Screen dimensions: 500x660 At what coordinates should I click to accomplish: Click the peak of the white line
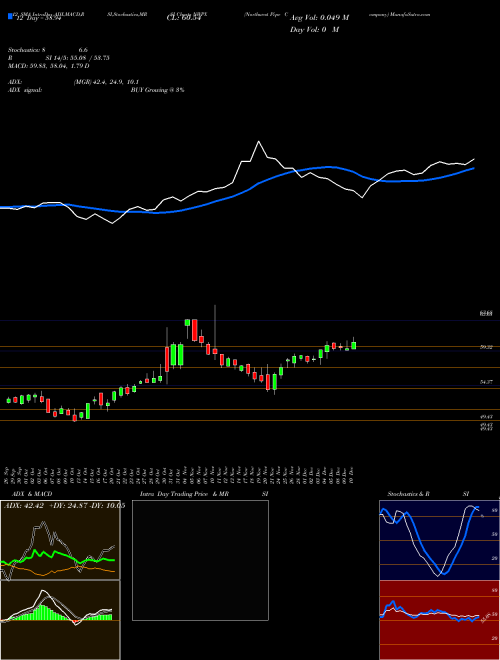coord(258,141)
